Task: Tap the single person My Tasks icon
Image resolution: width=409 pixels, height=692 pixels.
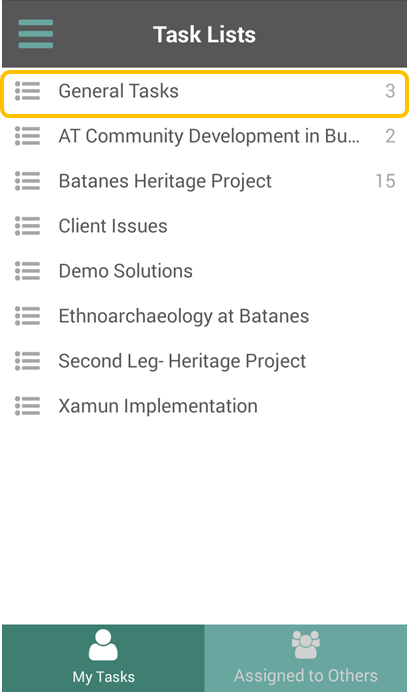Action: point(103,645)
